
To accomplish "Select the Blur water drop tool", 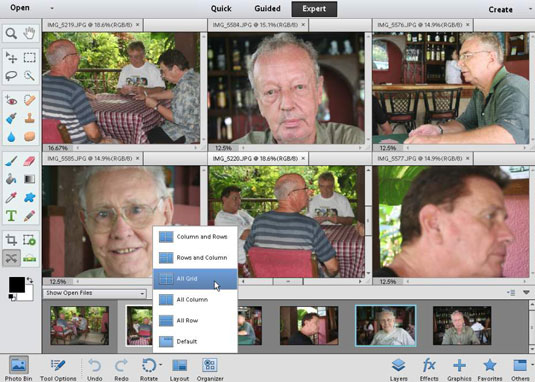I will pyautogui.click(x=11, y=137).
